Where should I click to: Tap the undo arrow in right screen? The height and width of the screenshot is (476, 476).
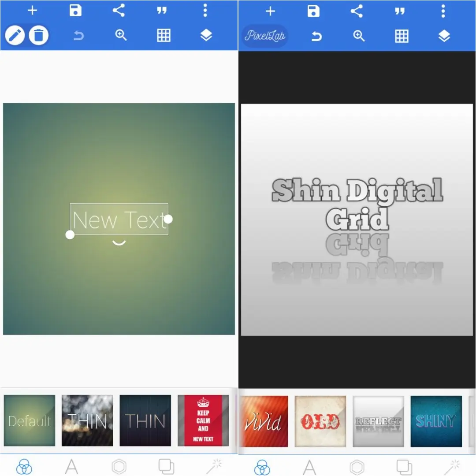(316, 37)
